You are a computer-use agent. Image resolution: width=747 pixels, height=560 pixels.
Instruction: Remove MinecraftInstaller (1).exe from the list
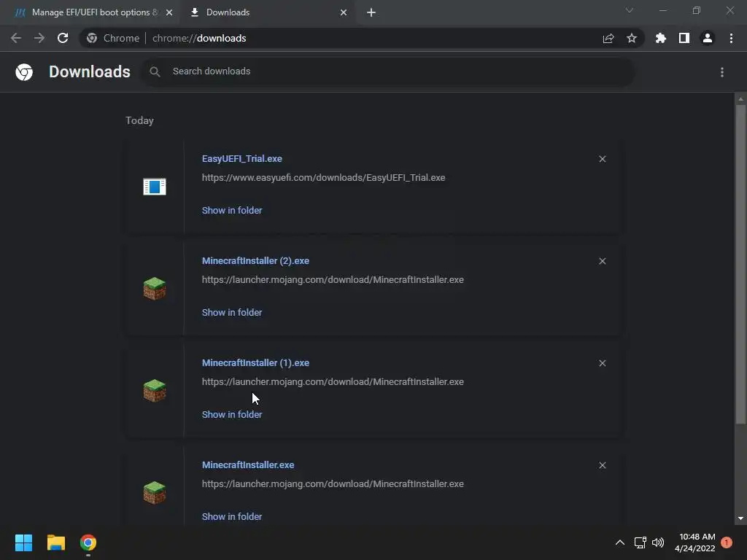pyautogui.click(x=602, y=363)
